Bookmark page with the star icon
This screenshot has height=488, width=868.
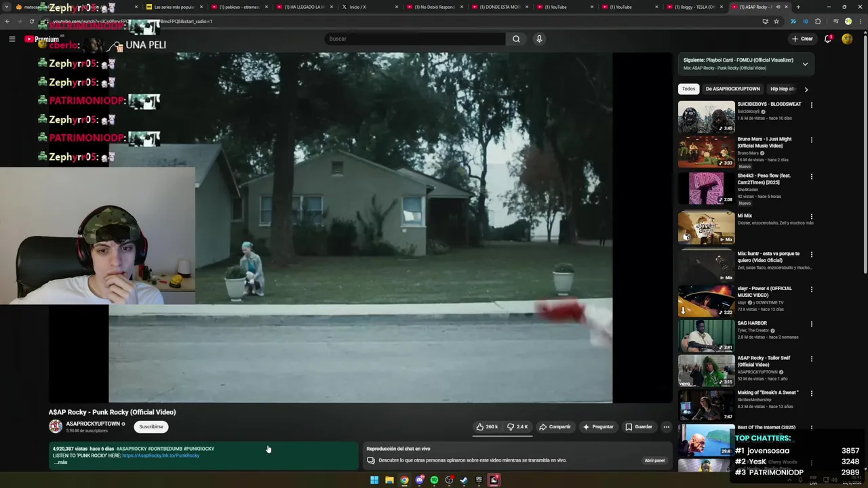pos(776,21)
